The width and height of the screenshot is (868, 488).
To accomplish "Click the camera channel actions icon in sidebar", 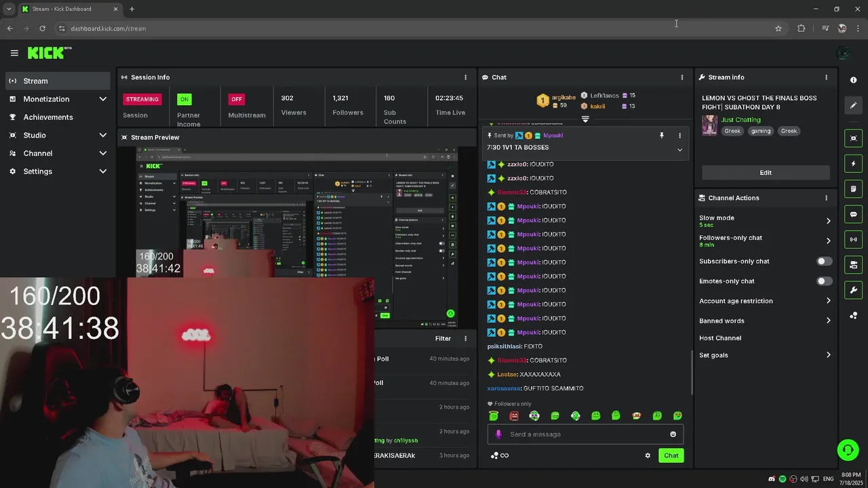I will [853, 264].
